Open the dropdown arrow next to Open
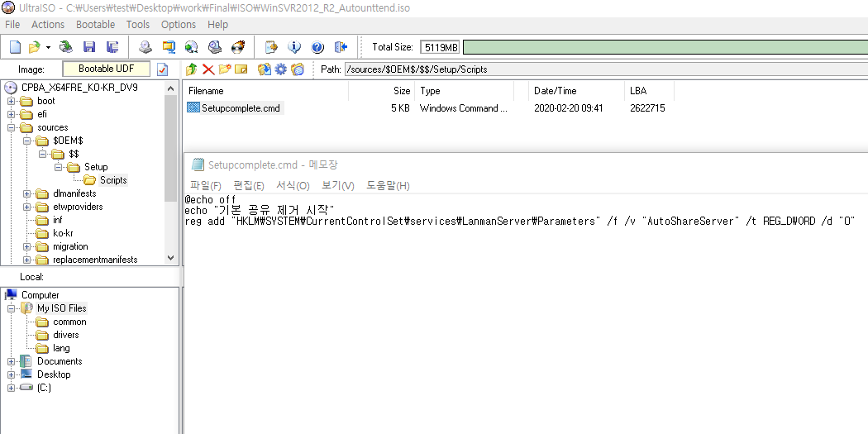Image resolution: width=868 pixels, height=434 pixels. [x=48, y=48]
